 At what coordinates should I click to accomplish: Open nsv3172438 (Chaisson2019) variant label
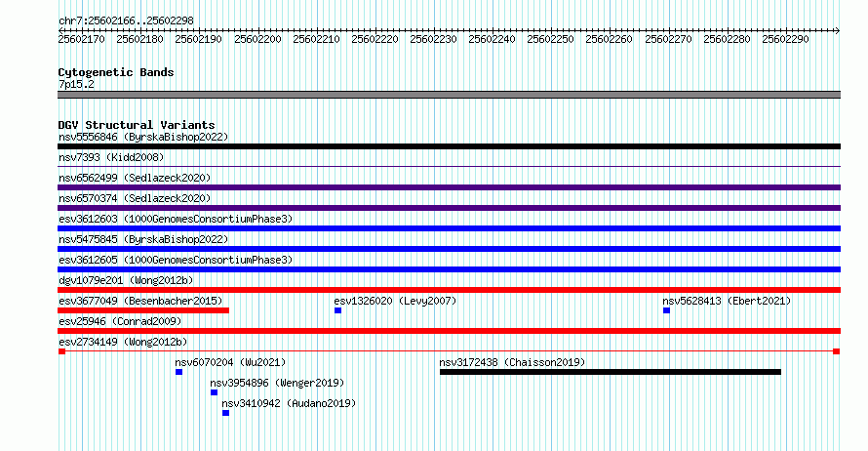(512, 362)
